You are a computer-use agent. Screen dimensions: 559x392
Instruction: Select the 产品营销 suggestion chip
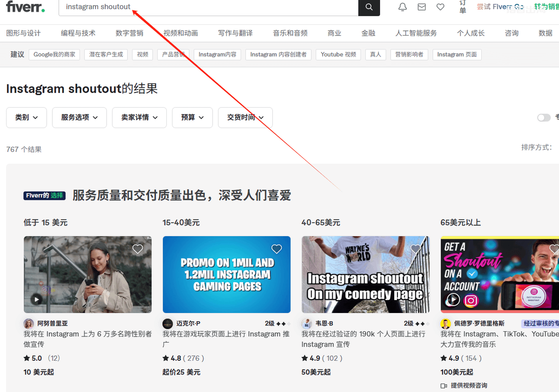(173, 55)
